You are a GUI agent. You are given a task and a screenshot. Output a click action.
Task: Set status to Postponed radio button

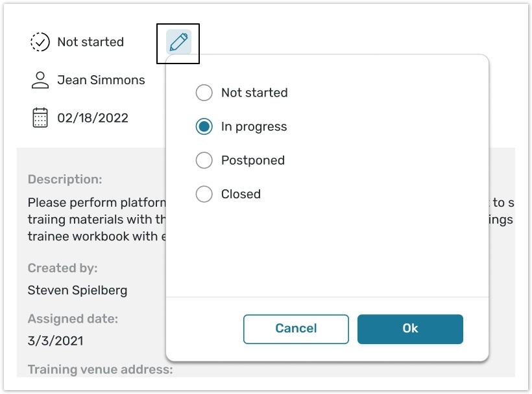coord(204,160)
